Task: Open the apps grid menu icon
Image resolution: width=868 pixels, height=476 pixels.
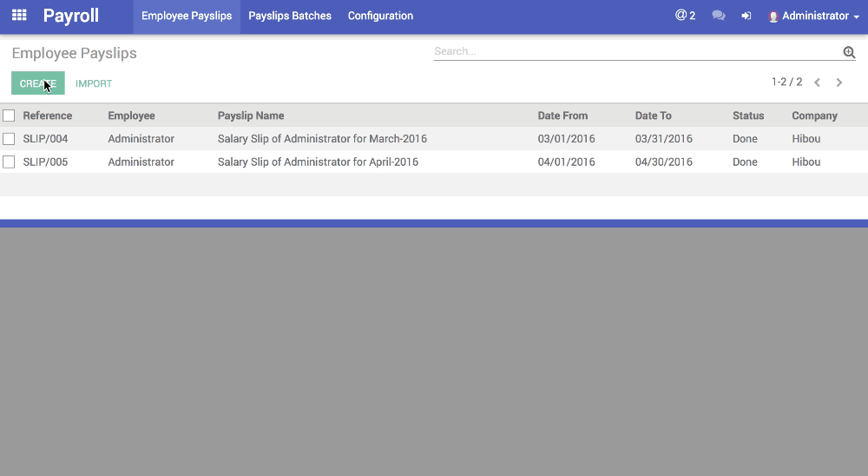Action: click(x=19, y=15)
